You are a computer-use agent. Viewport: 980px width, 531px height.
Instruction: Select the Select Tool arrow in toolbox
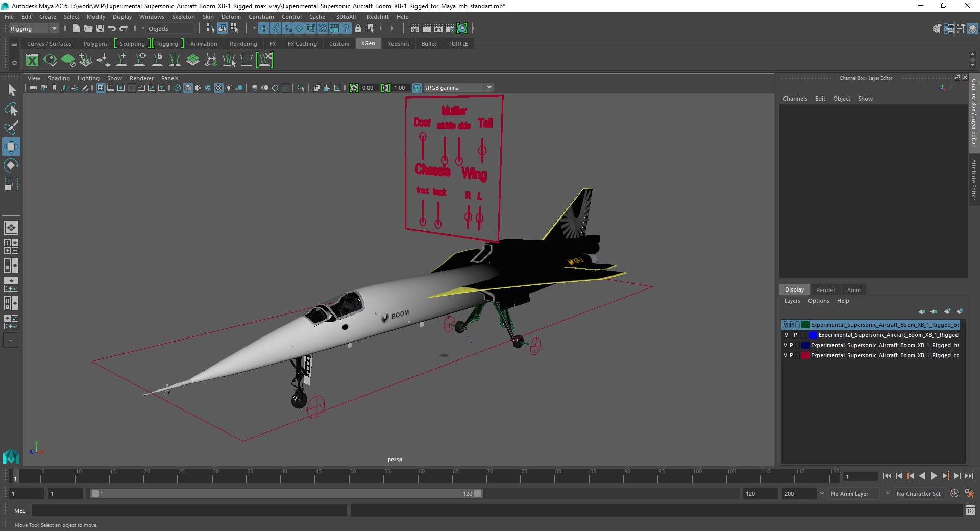click(x=11, y=90)
